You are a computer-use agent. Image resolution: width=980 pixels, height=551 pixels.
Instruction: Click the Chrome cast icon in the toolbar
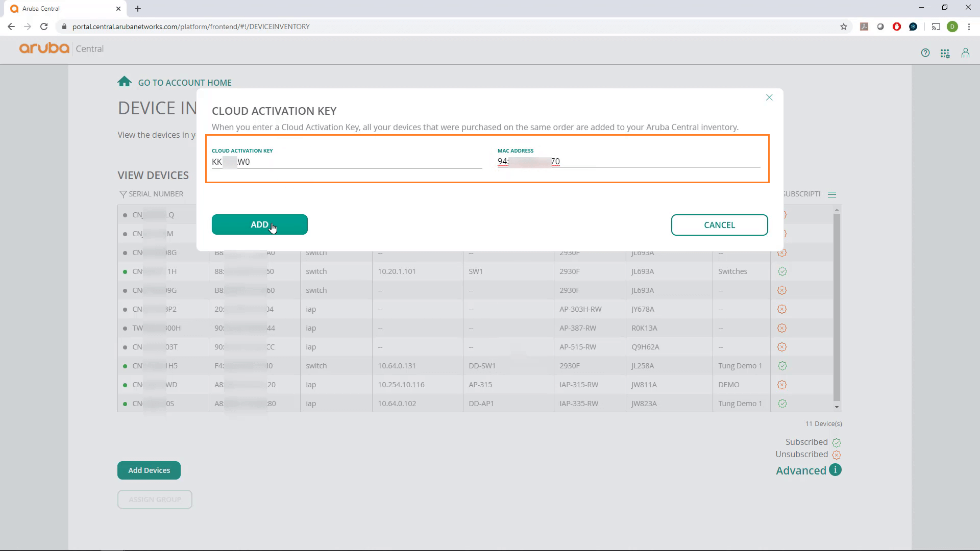[936, 27]
